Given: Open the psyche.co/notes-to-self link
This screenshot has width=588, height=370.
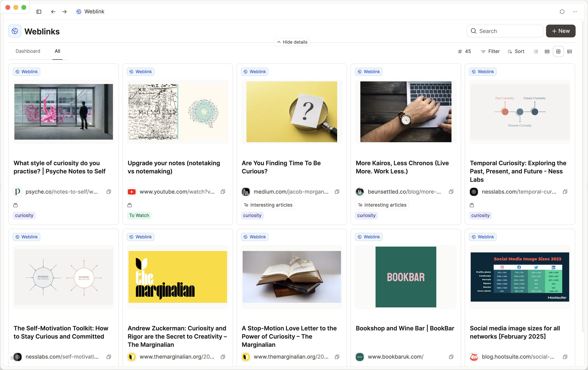Looking at the screenshot, I should click(62, 192).
